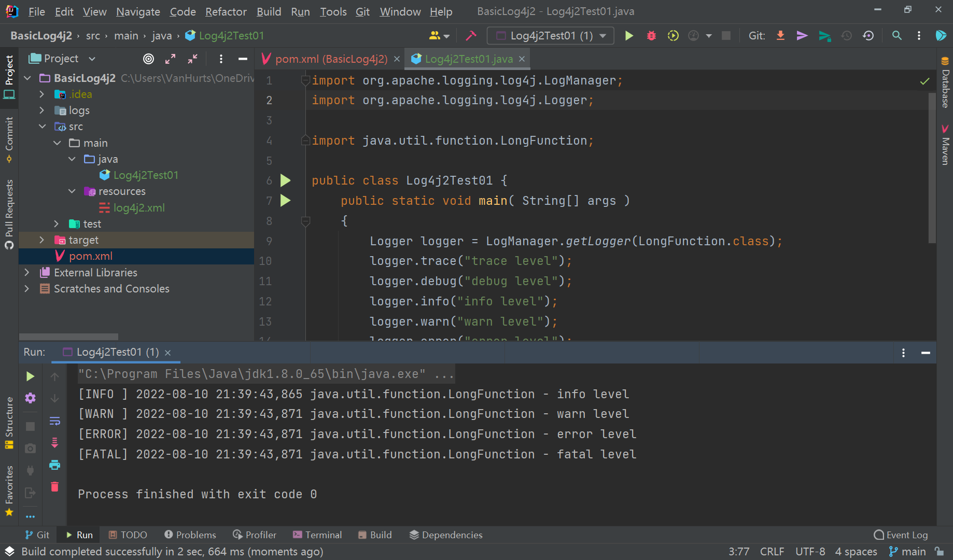The image size is (953, 560).
Task: Open the Tools menu
Action: point(333,11)
